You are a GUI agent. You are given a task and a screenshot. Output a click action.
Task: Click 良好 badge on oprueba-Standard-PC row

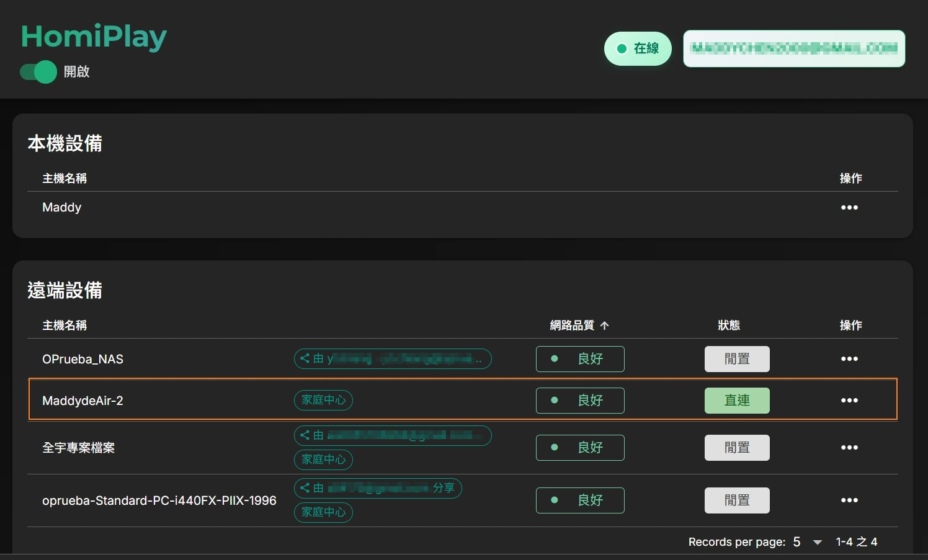click(x=580, y=500)
